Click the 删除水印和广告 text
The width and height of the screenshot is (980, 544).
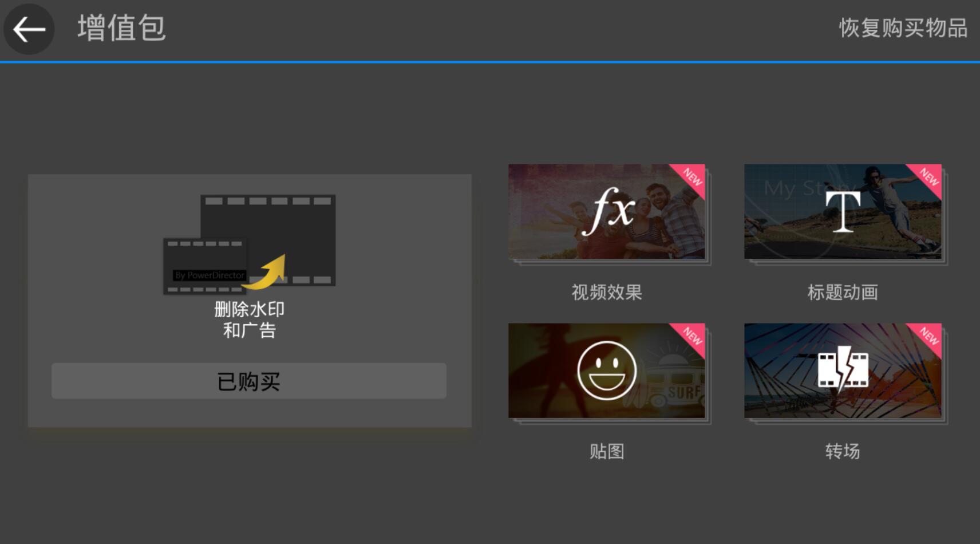pyautogui.click(x=250, y=320)
